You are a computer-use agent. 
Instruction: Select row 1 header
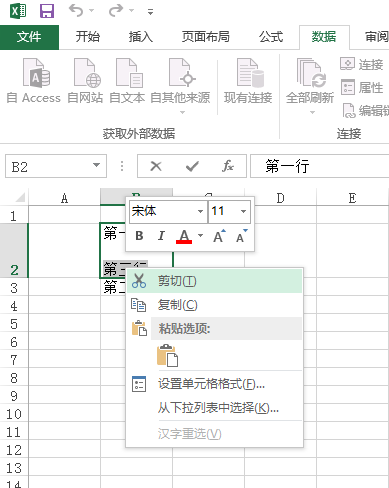pos(14,216)
